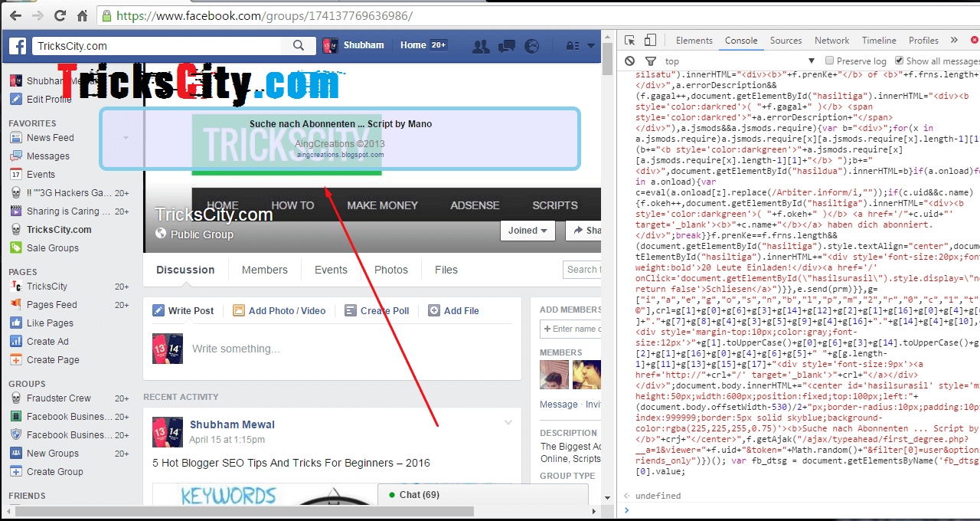Click the console filter funnel icon
Image resolution: width=980 pixels, height=521 pixels.
point(650,61)
